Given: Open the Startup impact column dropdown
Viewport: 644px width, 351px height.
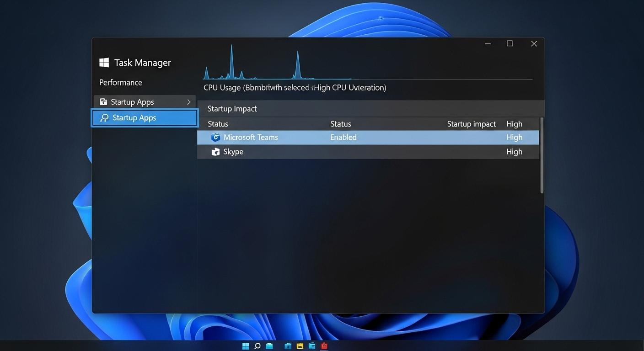Looking at the screenshot, I should (x=472, y=123).
